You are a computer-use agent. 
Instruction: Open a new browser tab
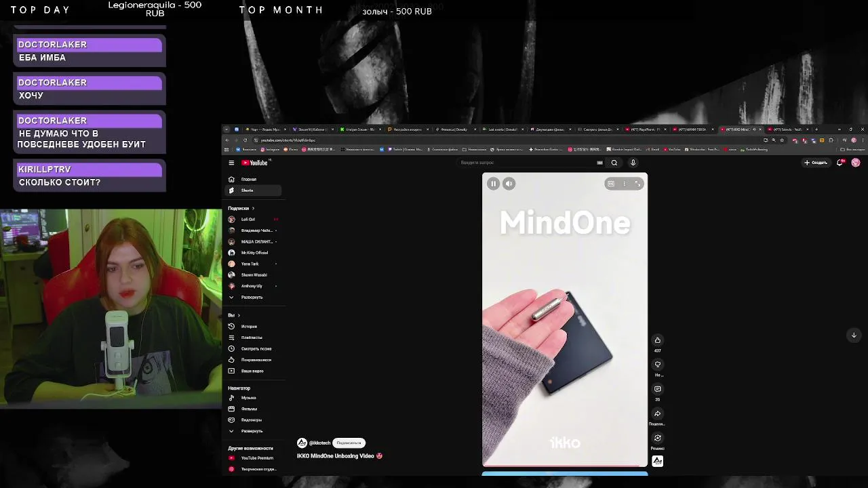click(x=816, y=129)
